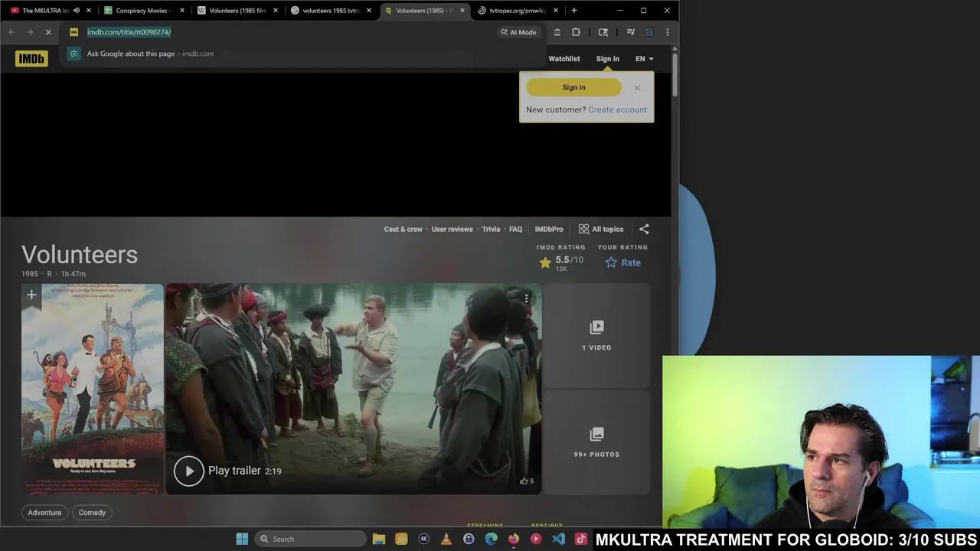Open the Windows Start menu

(x=242, y=539)
